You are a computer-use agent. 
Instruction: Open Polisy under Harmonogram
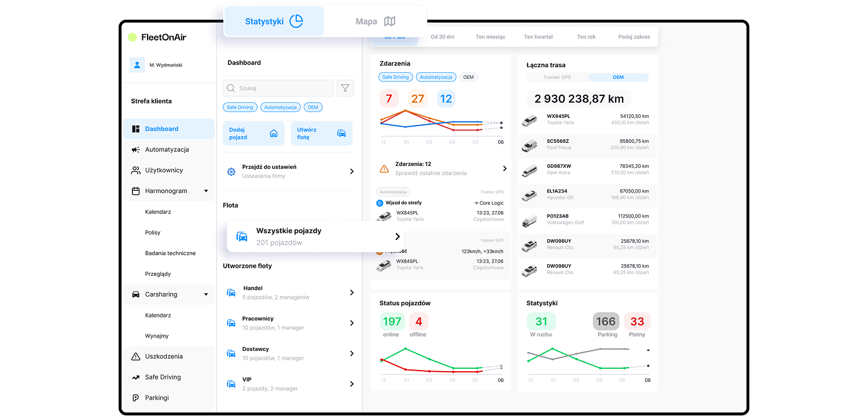coord(153,232)
